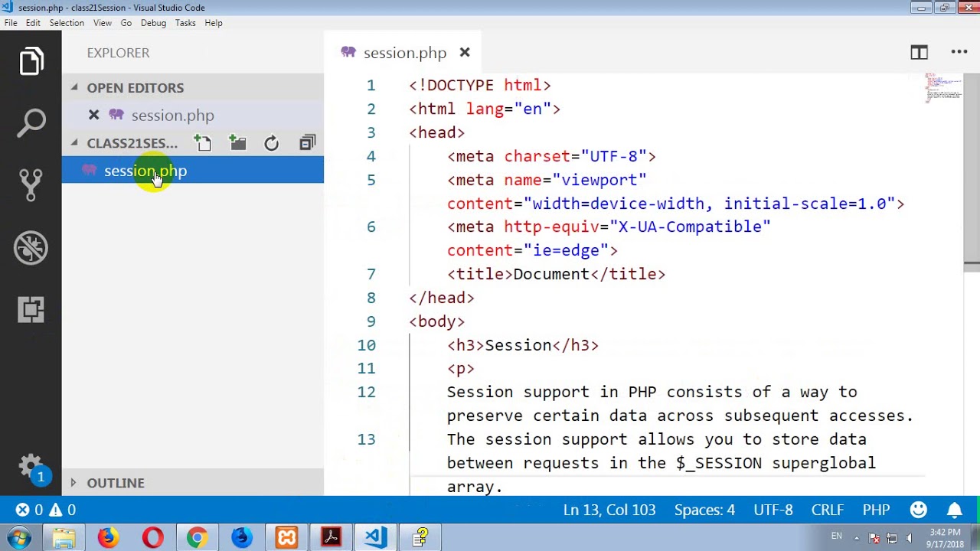Open Firefox from the Windows taskbar
Image resolution: width=980 pixels, height=551 pixels.
point(107,537)
